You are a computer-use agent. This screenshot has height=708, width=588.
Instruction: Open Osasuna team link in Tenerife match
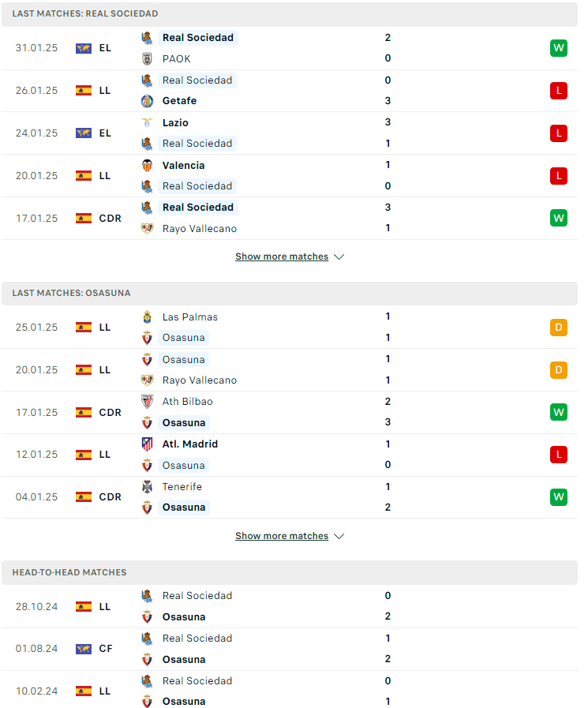click(x=184, y=508)
